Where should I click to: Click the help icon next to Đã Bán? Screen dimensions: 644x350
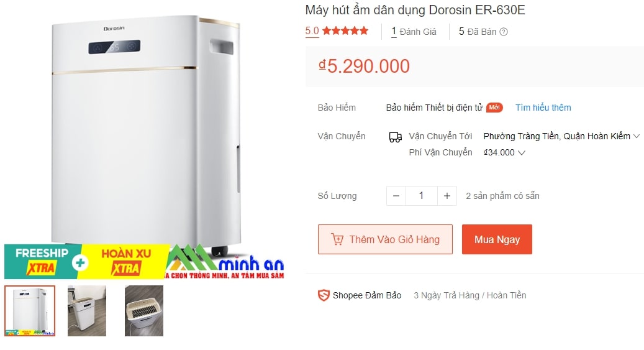[504, 32]
